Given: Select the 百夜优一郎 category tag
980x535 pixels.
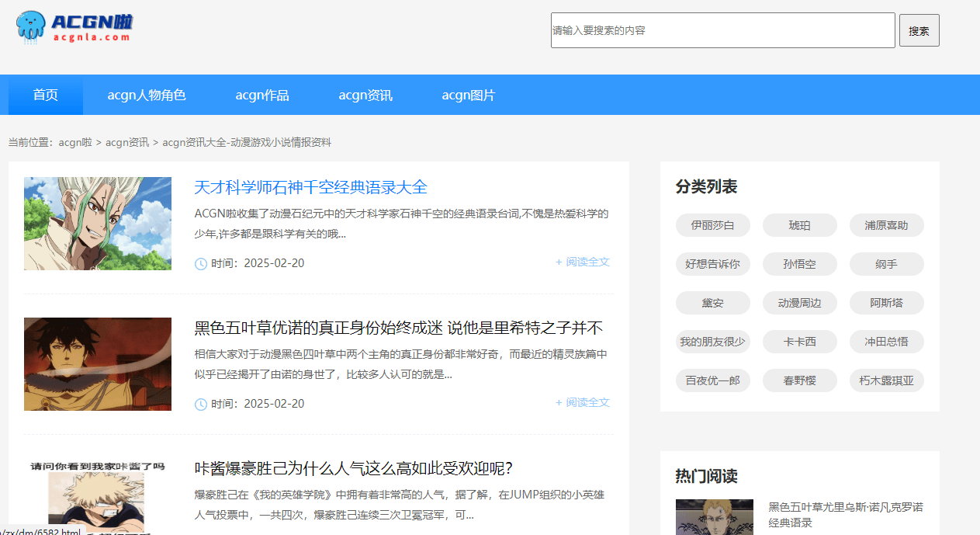Looking at the screenshot, I should [x=713, y=380].
